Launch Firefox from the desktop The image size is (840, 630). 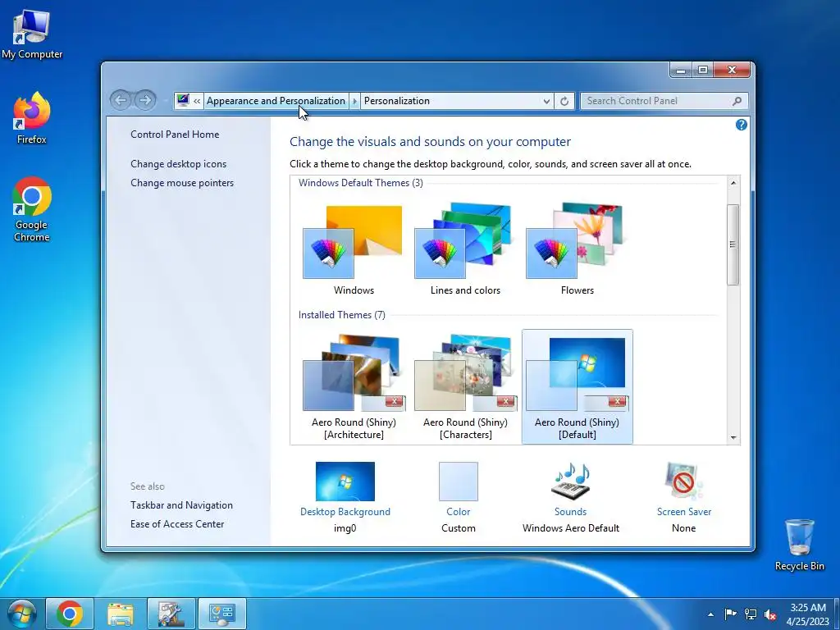32,118
